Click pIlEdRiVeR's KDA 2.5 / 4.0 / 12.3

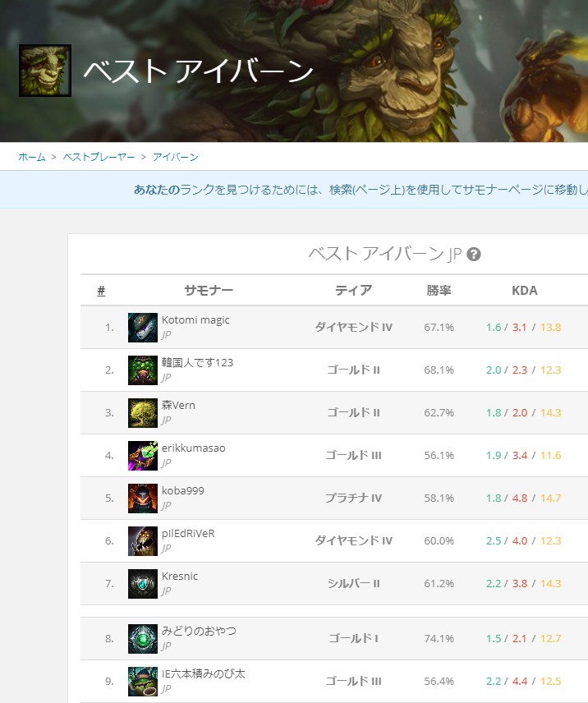pyautogui.click(x=523, y=540)
